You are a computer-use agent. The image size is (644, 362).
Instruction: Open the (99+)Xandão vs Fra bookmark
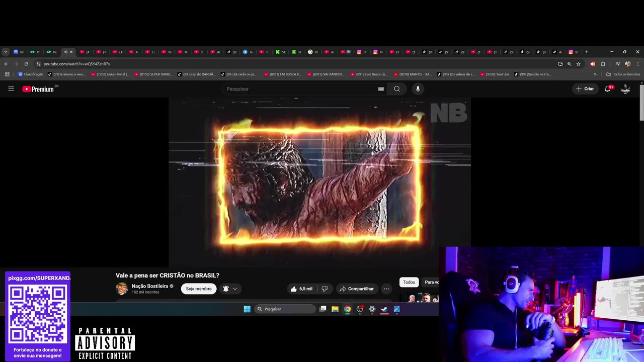point(533,74)
